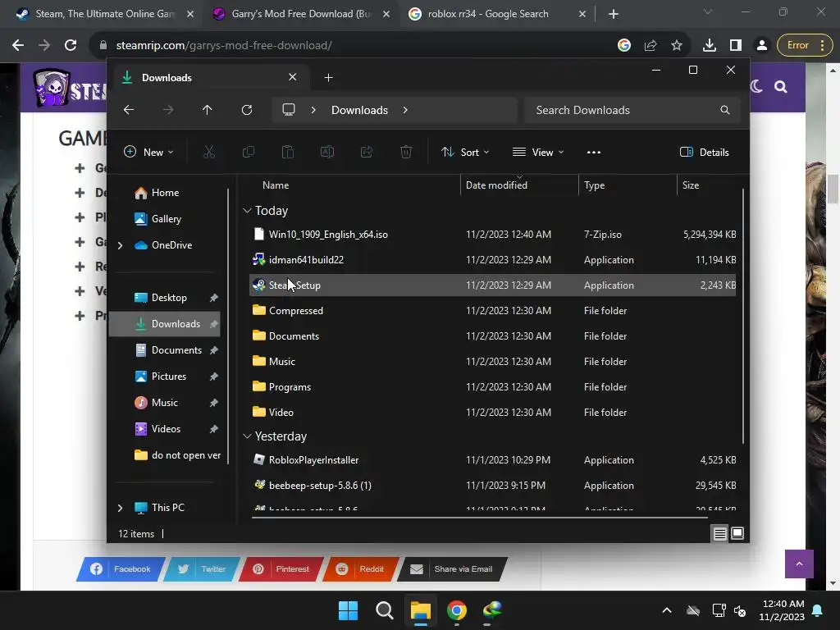Open a new File Explorer tab

click(x=328, y=78)
